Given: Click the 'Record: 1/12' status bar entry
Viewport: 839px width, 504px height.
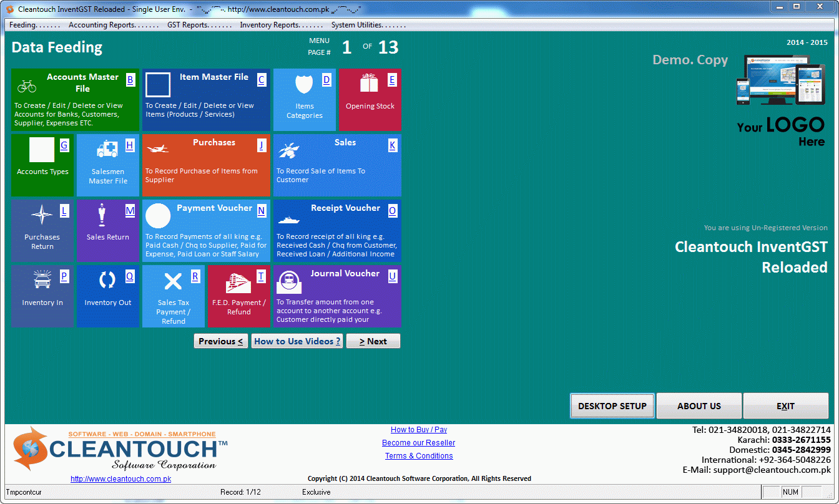Looking at the screenshot, I should click(240, 492).
